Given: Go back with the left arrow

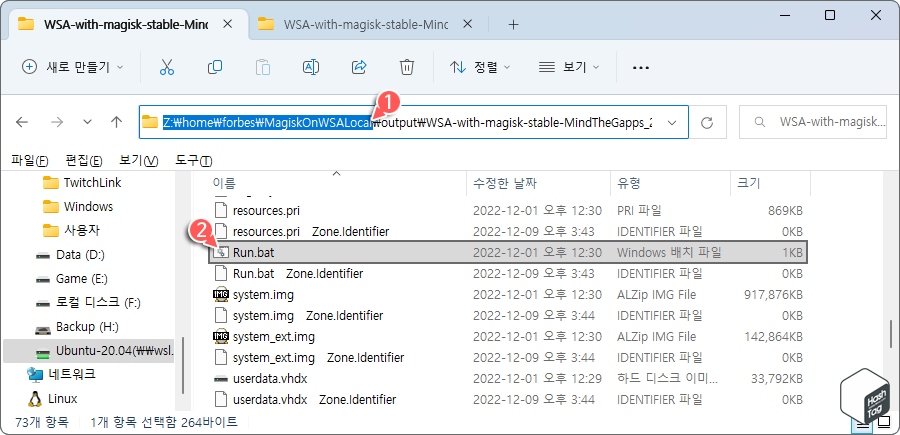Looking at the screenshot, I should (21, 122).
